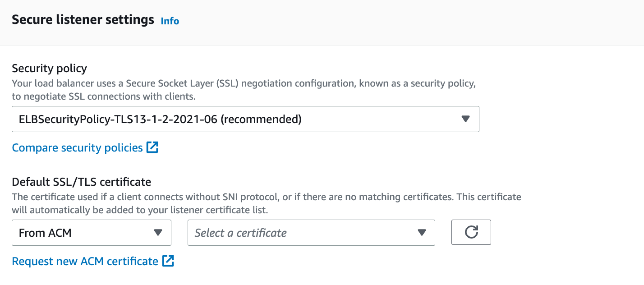This screenshot has width=644, height=285.
Task: Click the SSL negotiation configuration description text
Action: click(244, 90)
